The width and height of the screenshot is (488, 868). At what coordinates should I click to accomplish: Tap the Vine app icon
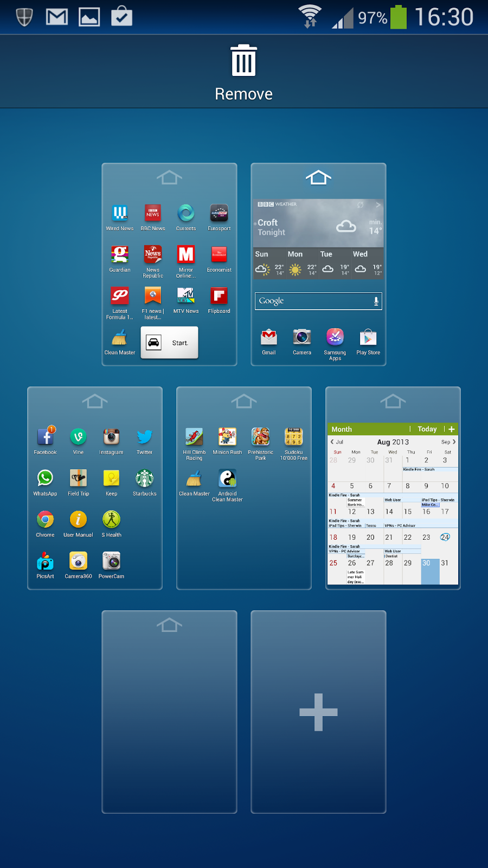click(79, 437)
